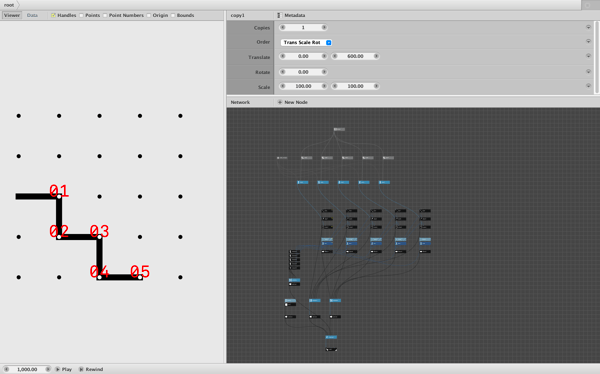The height and width of the screenshot is (374, 600).
Task: Increase Translate X with its right arrow
Action: (324, 56)
